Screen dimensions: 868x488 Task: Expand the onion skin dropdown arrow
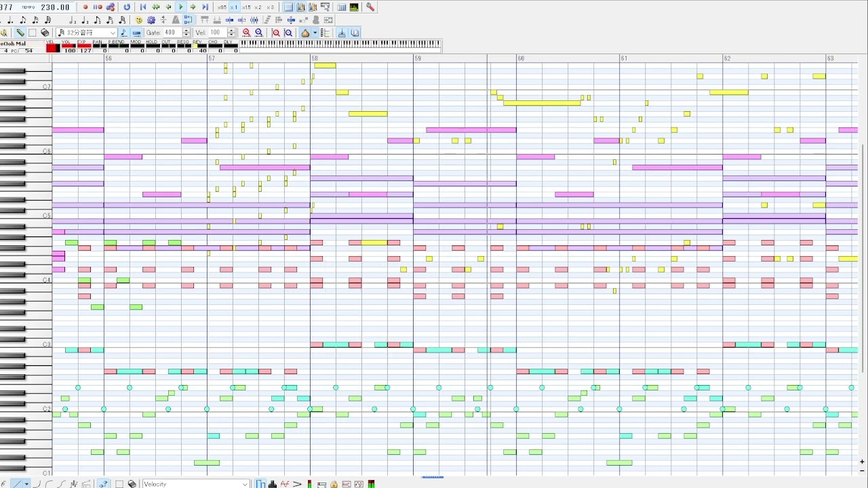click(315, 33)
